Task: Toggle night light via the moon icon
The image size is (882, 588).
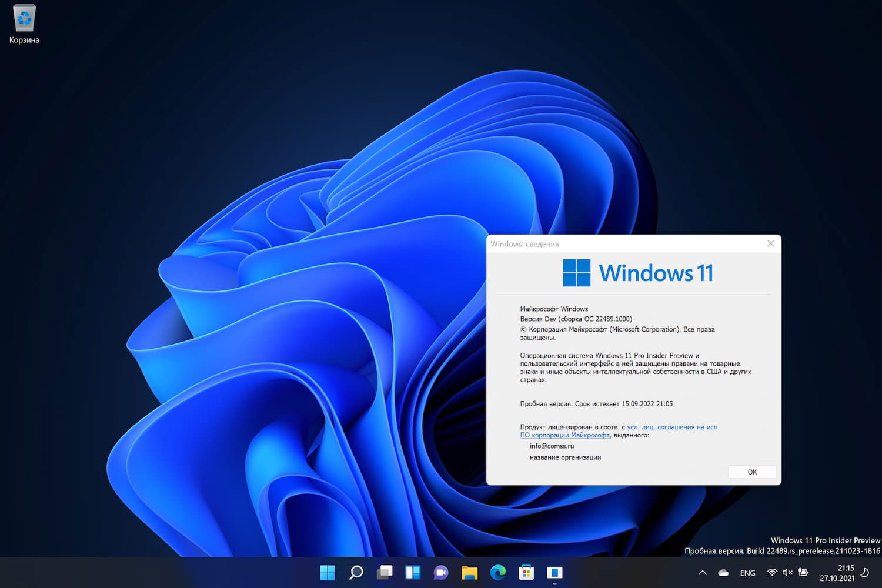Action: tap(865, 572)
